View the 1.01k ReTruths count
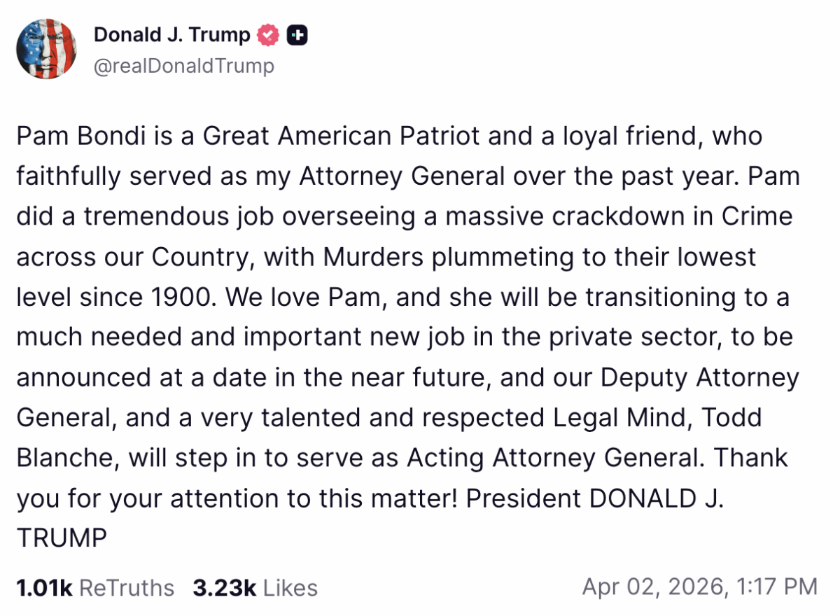 pyautogui.click(x=45, y=587)
